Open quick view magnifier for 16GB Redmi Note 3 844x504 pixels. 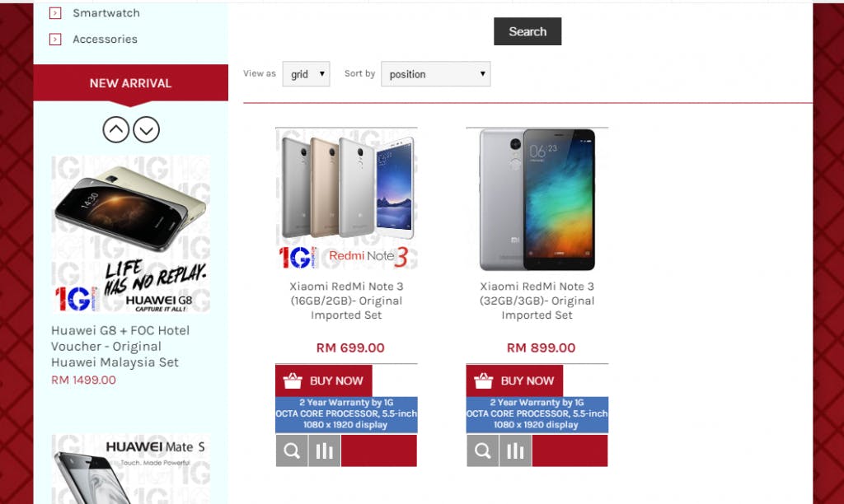292,450
